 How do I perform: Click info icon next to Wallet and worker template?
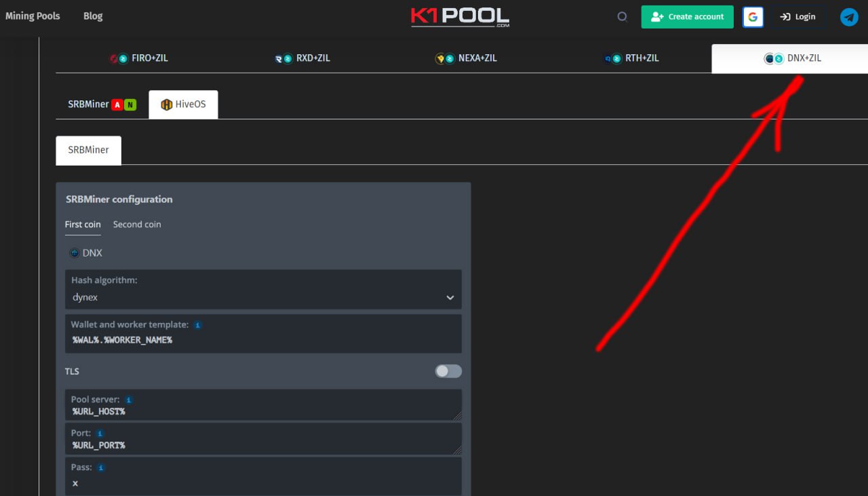click(197, 325)
